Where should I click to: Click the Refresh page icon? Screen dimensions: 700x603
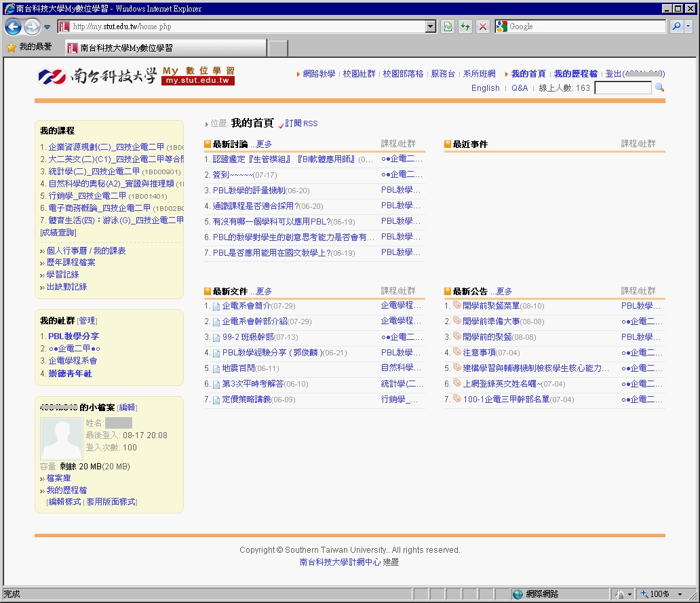pos(465,26)
